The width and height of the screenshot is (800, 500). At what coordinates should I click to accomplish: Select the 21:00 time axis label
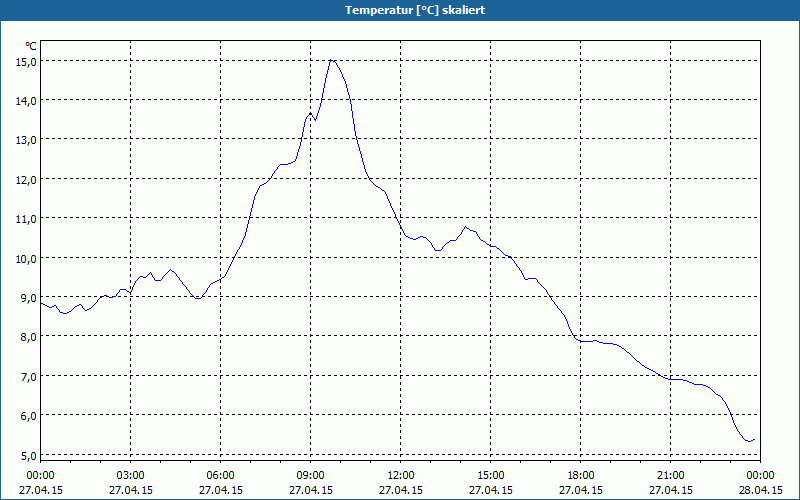(670, 475)
